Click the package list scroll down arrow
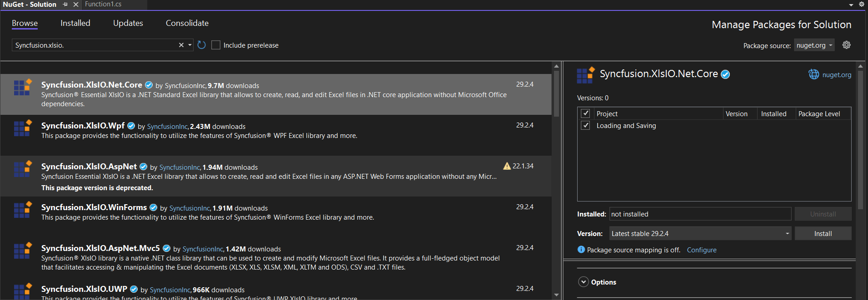 point(556,295)
